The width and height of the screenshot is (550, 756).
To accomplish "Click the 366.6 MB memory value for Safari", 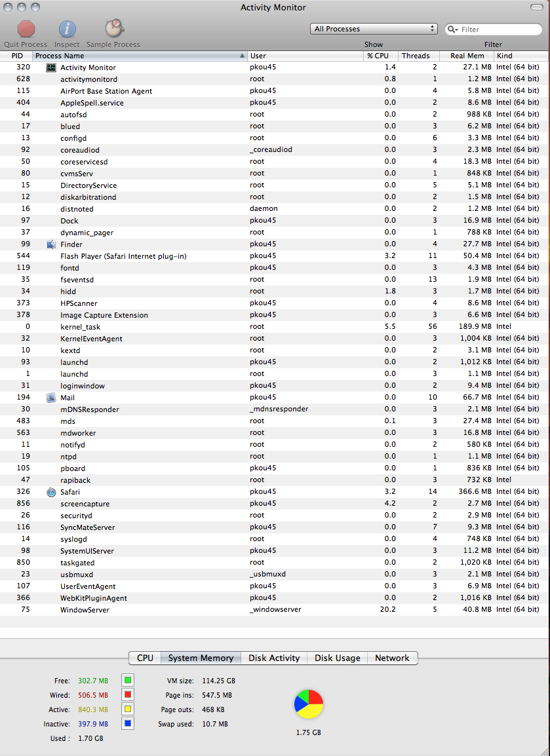I will click(475, 492).
